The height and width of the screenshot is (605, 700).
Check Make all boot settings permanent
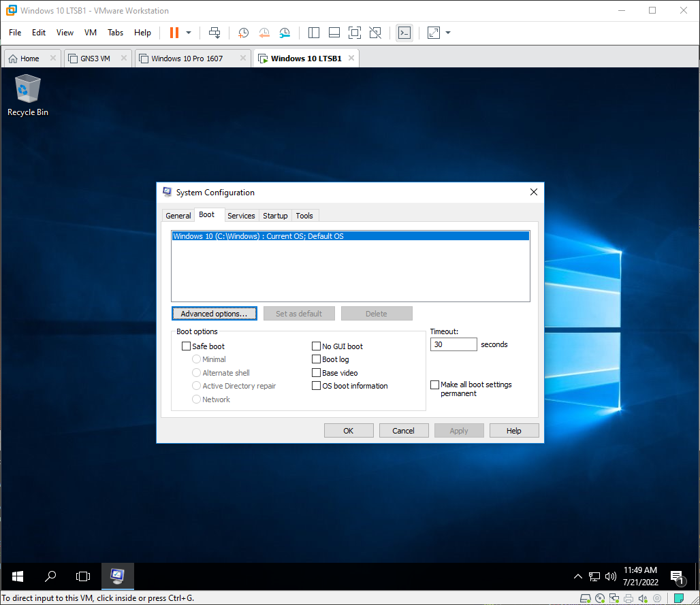click(x=435, y=385)
